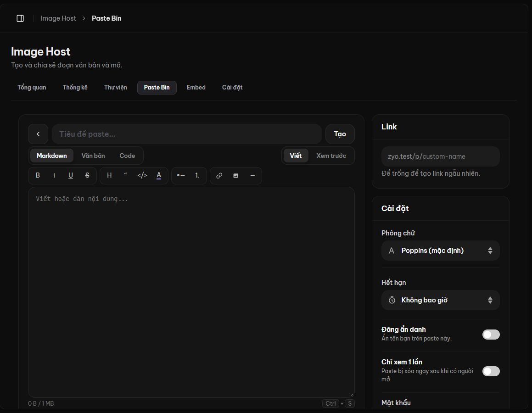Screen dimensions: 532x413
Task: Open the Cài đặt tab
Action: pos(232,88)
